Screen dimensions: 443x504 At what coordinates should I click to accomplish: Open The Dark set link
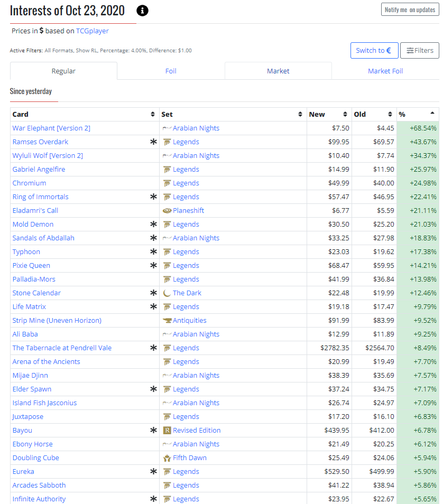tap(187, 293)
